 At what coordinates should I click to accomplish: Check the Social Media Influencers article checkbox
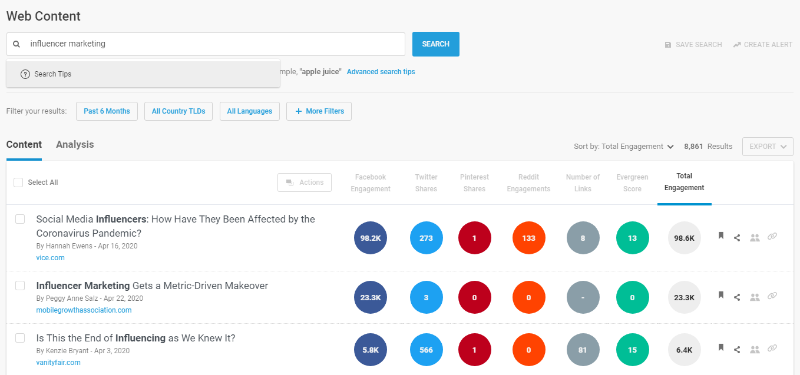20,219
